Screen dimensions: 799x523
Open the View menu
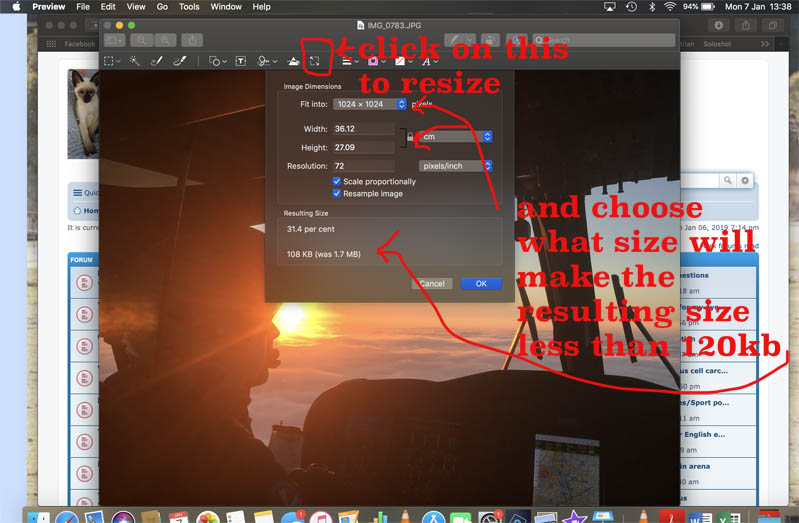pos(136,7)
